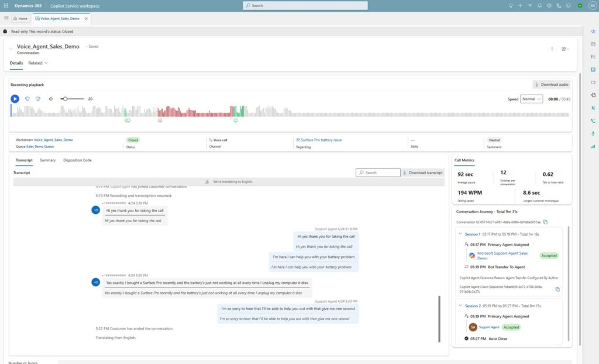
Task: Open the more commands vertical ellipsis
Action: pyautogui.click(x=552, y=49)
